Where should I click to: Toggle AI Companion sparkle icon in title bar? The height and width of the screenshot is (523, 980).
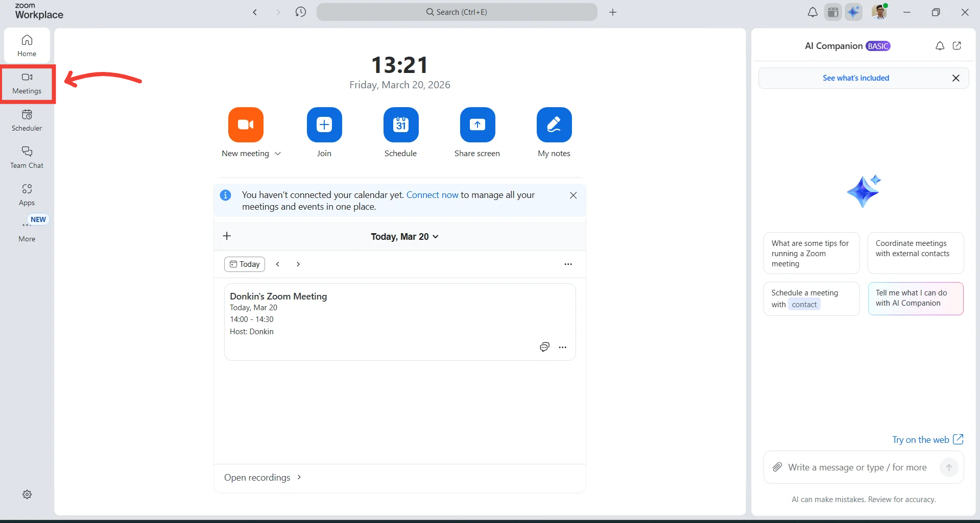pos(853,12)
